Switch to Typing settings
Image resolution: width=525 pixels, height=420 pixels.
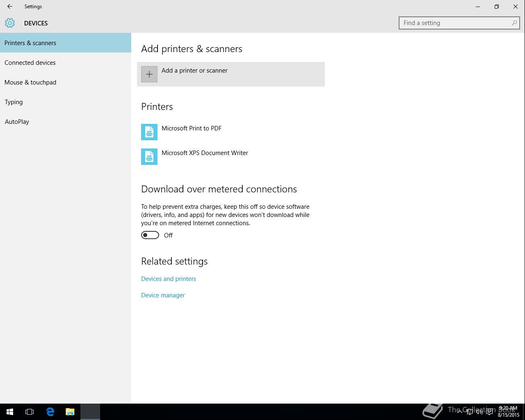(66, 102)
